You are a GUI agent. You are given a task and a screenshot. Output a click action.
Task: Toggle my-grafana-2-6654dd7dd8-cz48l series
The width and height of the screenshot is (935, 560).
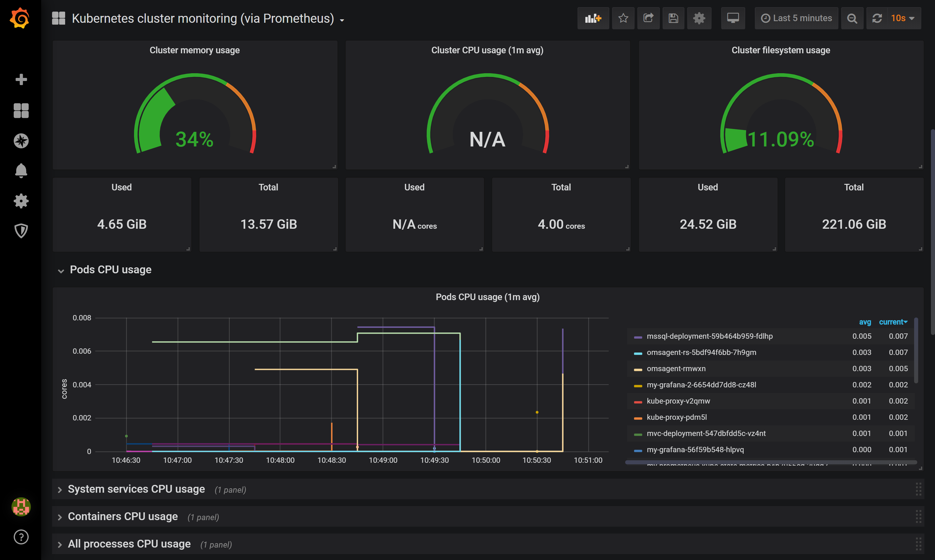click(x=701, y=385)
